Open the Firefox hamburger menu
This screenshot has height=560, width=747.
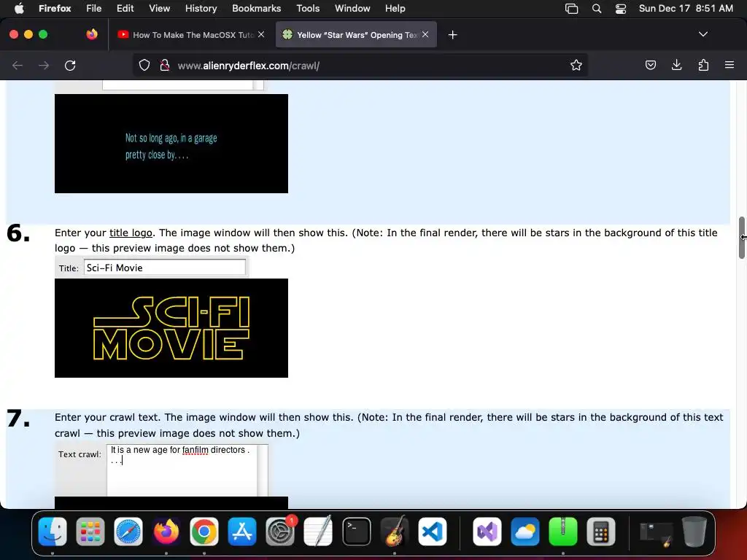tap(729, 65)
